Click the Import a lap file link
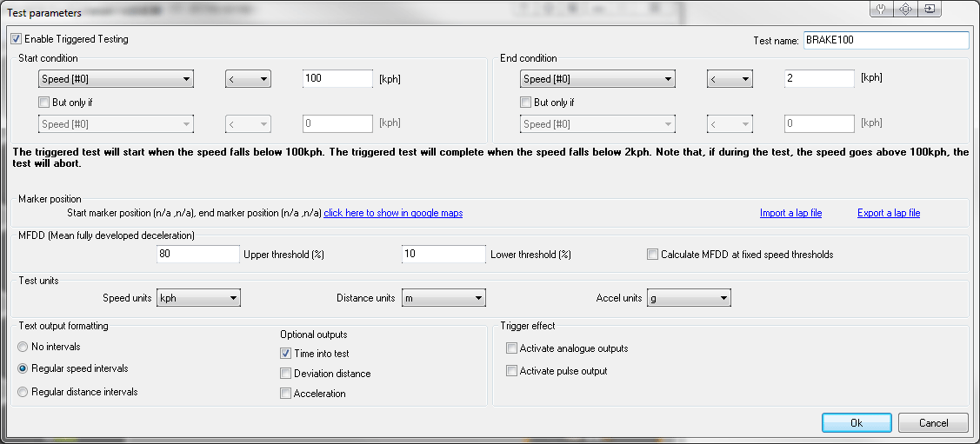 click(790, 213)
